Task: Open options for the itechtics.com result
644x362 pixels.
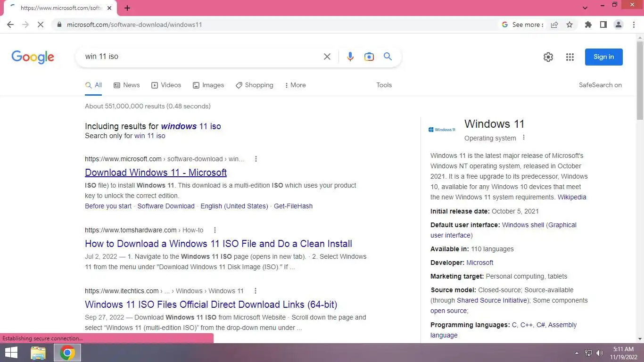Action: [256, 291]
